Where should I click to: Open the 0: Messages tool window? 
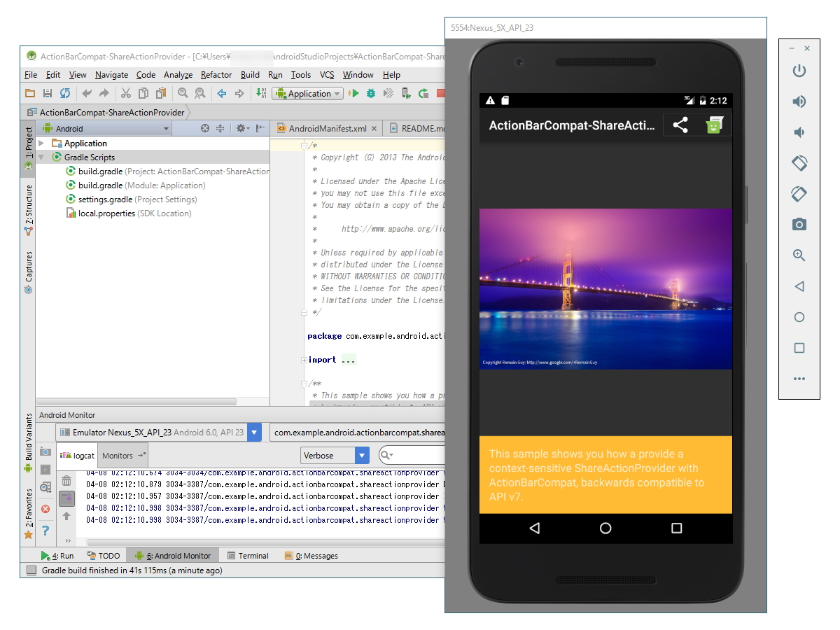[311, 555]
